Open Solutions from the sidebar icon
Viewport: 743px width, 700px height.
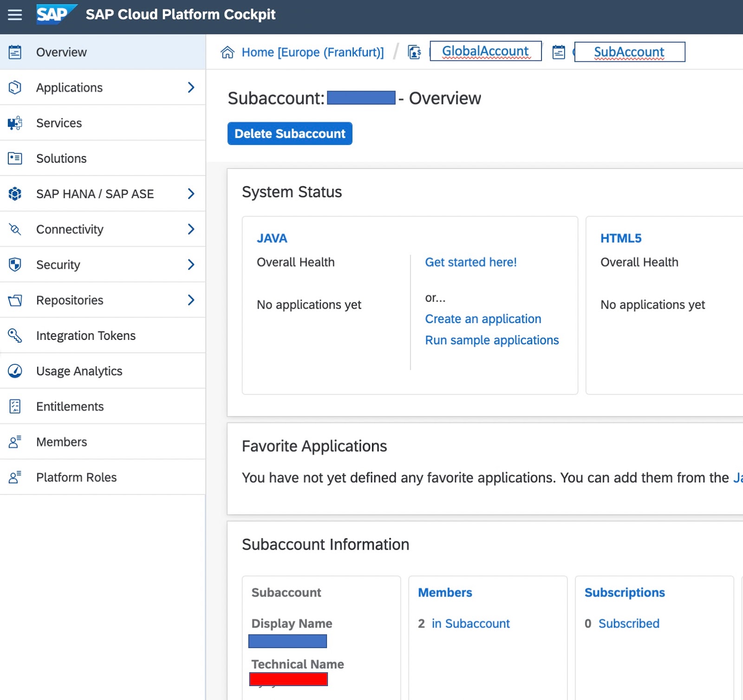pyautogui.click(x=15, y=158)
